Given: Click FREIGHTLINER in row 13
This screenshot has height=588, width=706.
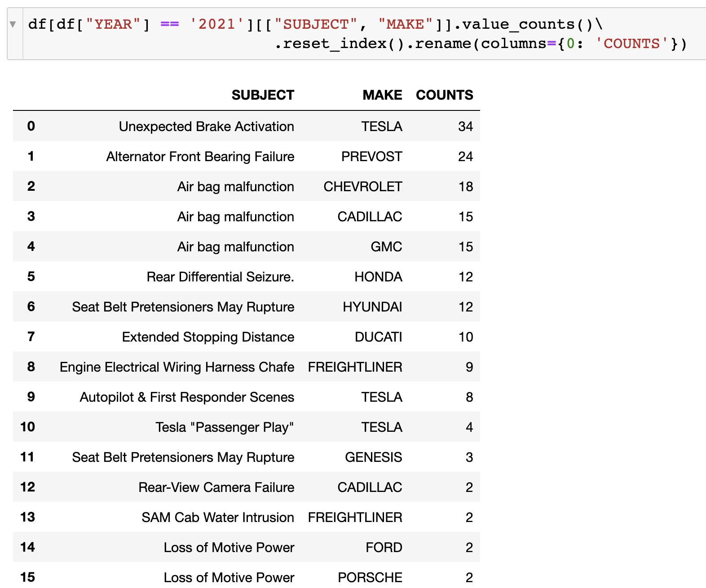Looking at the screenshot, I should 355,518.
